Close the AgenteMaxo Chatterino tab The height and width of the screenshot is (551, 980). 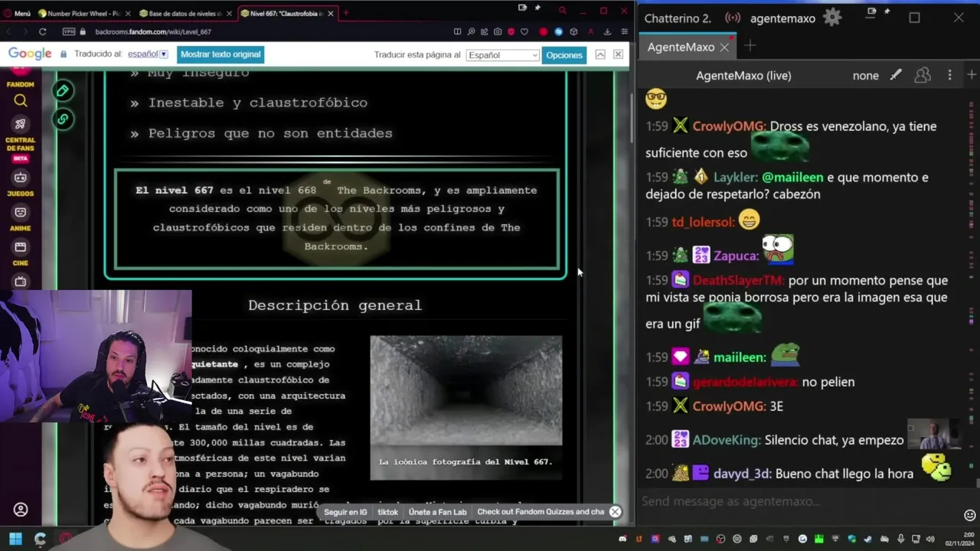(x=724, y=47)
